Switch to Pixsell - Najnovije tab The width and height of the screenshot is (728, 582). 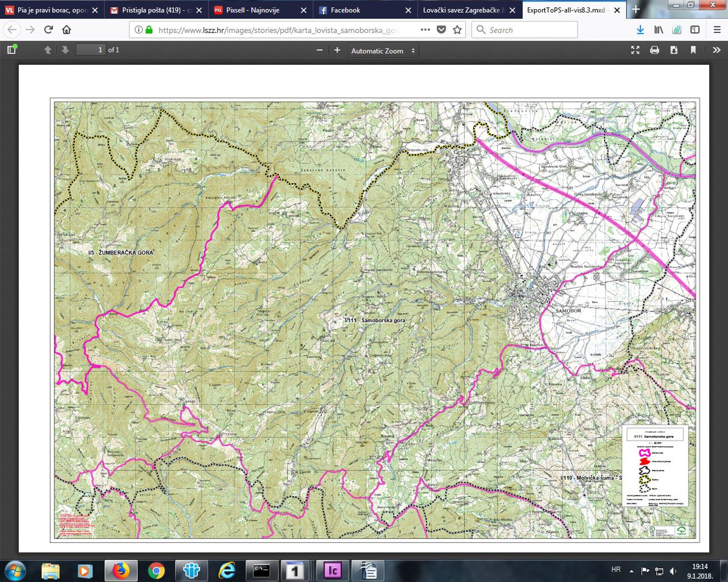pos(252,10)
